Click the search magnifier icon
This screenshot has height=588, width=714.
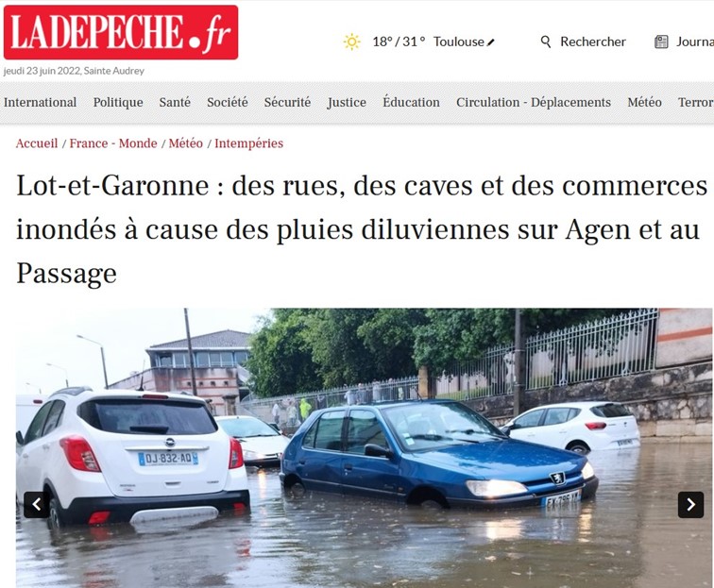(546, 42)
